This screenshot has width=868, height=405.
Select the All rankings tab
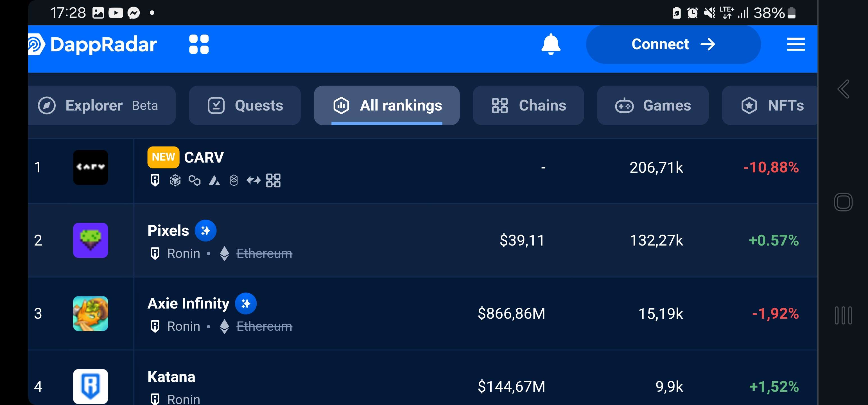386,105
